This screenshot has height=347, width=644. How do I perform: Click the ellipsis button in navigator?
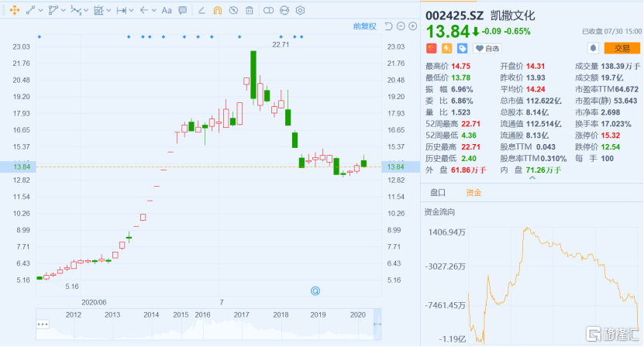pyautogui.click(x=43, y=325)
